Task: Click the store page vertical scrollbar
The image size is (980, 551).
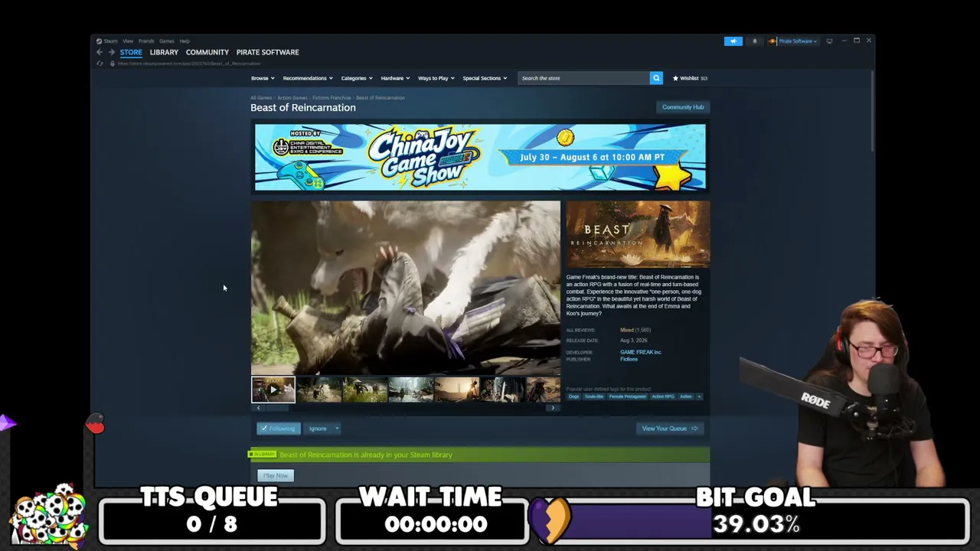Action: pos(872,111)
